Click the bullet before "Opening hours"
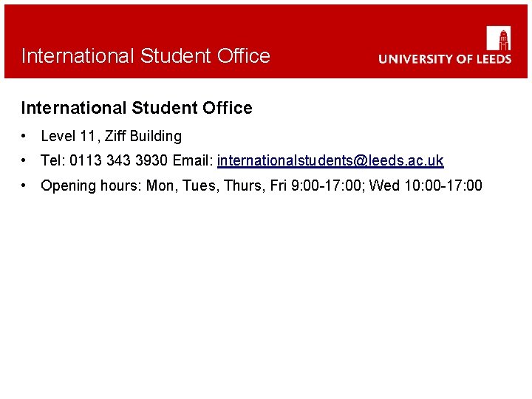This screenshot has height=399, width=532. [x=24, y=185]
